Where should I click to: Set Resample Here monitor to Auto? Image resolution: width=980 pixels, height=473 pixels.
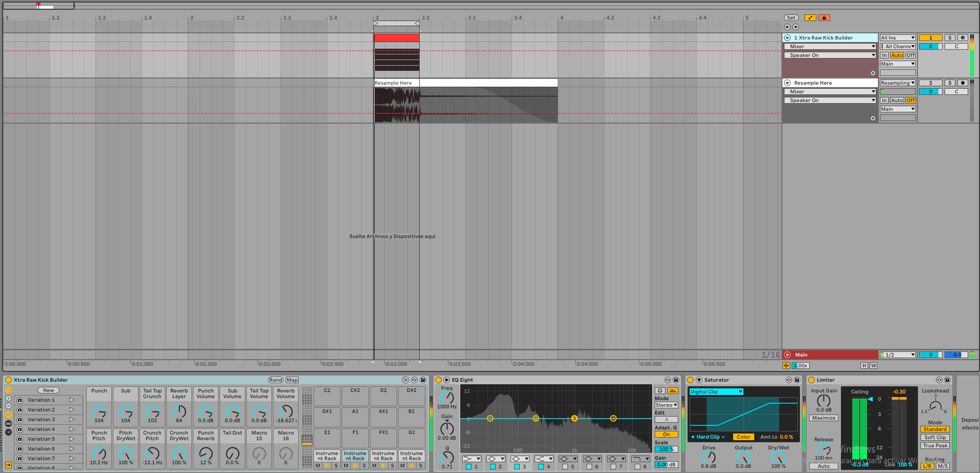(x=897, y=101)
